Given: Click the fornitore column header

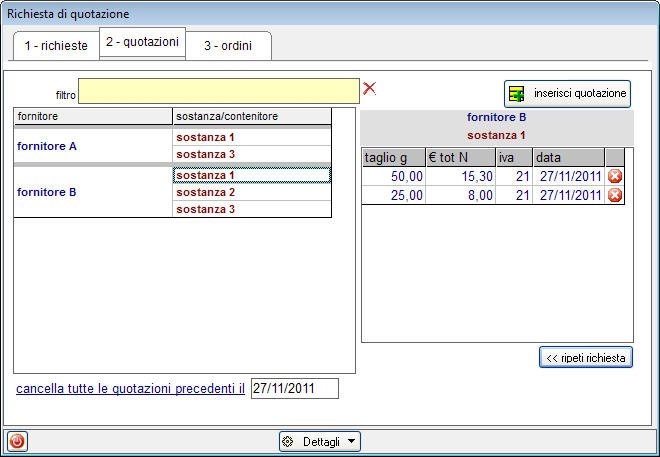Looking at the screenshot, I should pyautogui.click(x=93, y=116).
